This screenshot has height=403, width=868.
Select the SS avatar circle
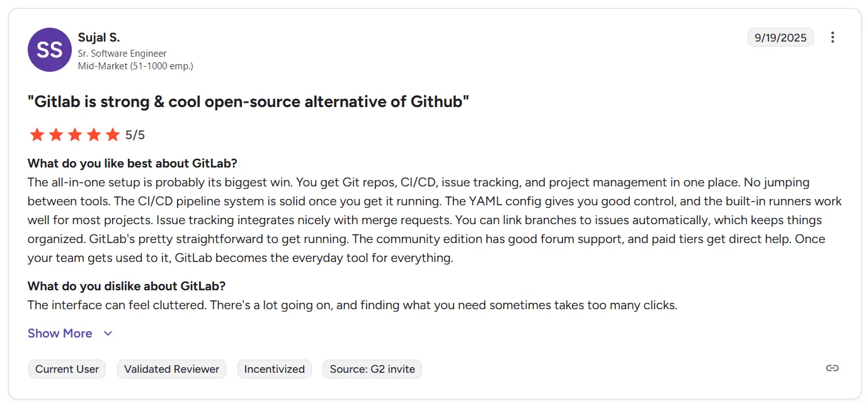(49, 49)
